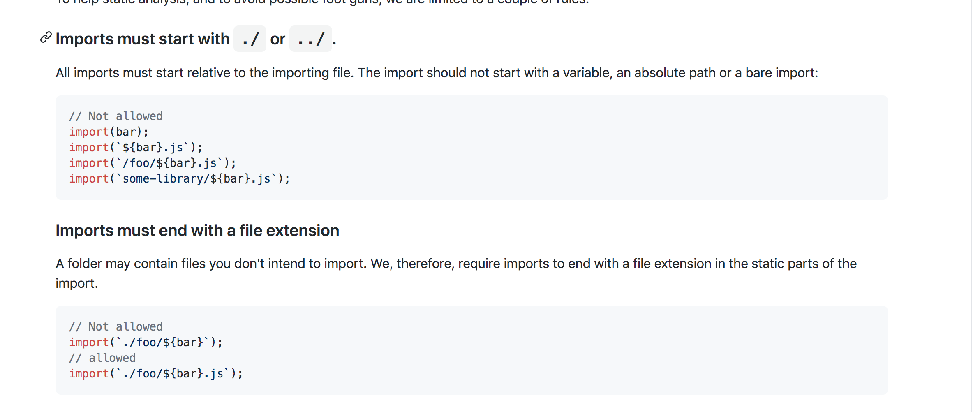The width and height of the screenshot is (980, 412).
Task: Click the "Imports must start with" heading text
Action: click(143, 39)
